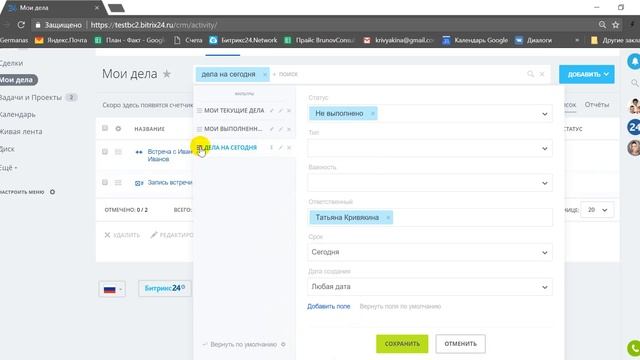The image size is (640, 360).
Task: Check the Встреча с Иван Иванов row
Action: click(x=105, y=151)
